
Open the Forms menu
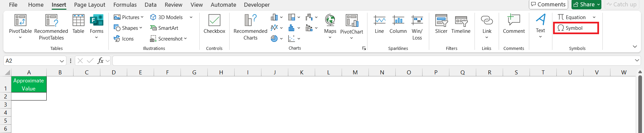click(x=97, y=27)
